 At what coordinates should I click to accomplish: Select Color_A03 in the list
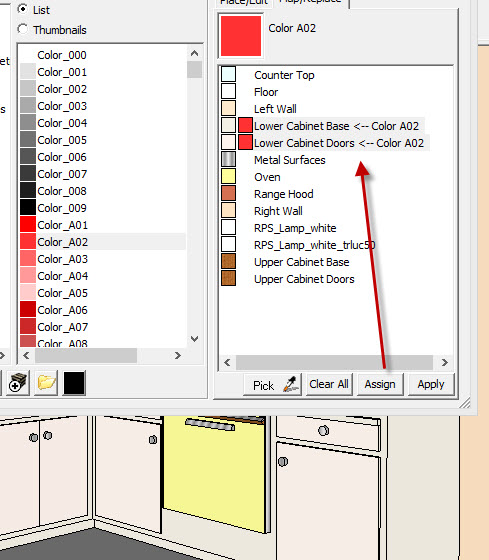[102, 259]
